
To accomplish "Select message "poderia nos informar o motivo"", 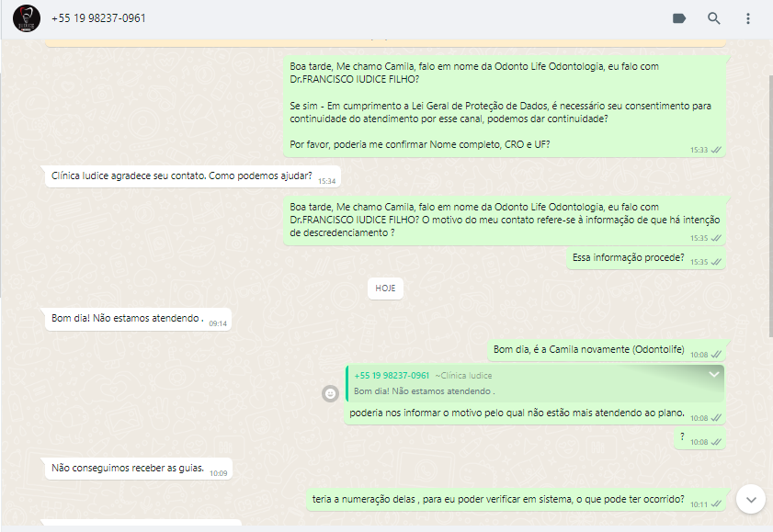I will pyautogui.click(x=535, y=394).
